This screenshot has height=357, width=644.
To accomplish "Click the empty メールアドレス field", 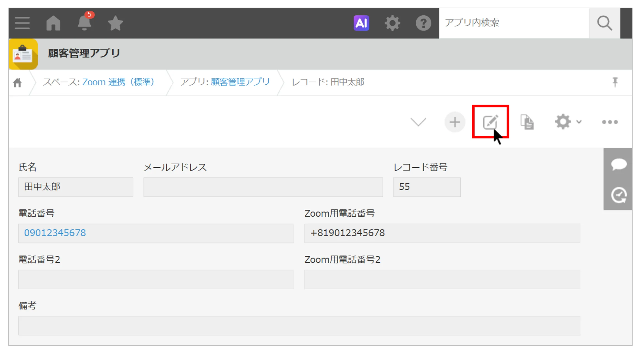I will pyautogui.click(x=263, y=187).
